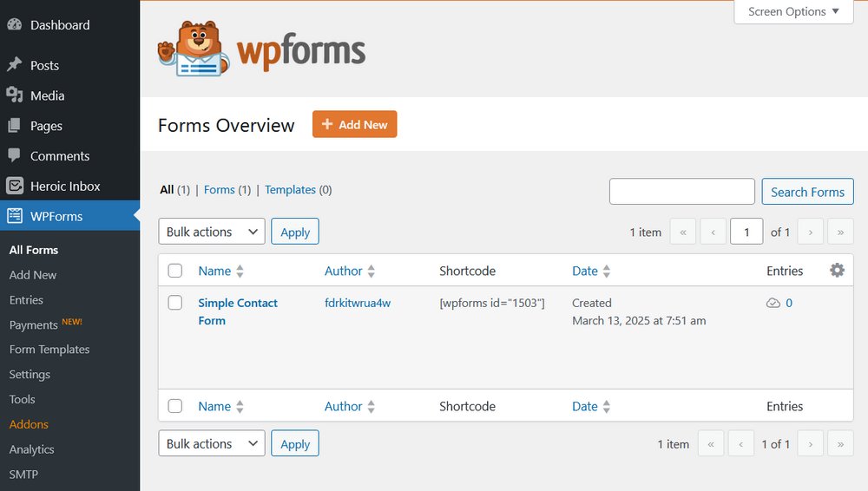The image size is (868, 491).
Task: Click top first page double-arrow button
Action: (x=683, y=232)
